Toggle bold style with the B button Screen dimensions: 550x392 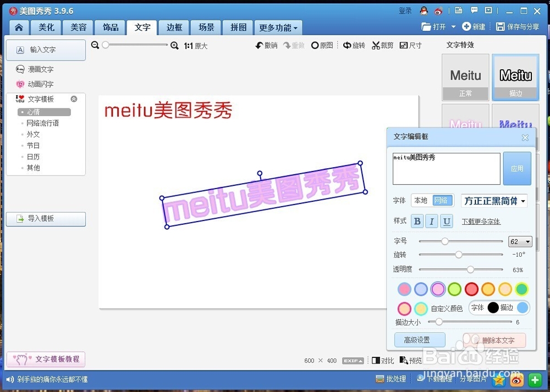(x=417, y=221)
